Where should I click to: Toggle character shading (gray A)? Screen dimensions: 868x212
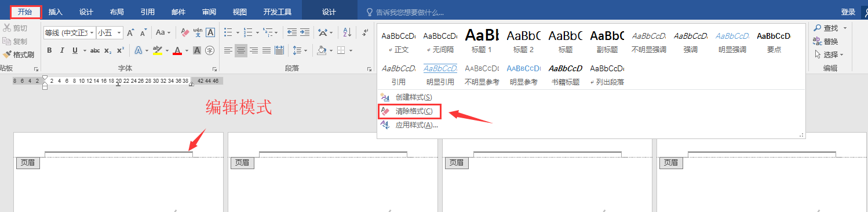197,50
